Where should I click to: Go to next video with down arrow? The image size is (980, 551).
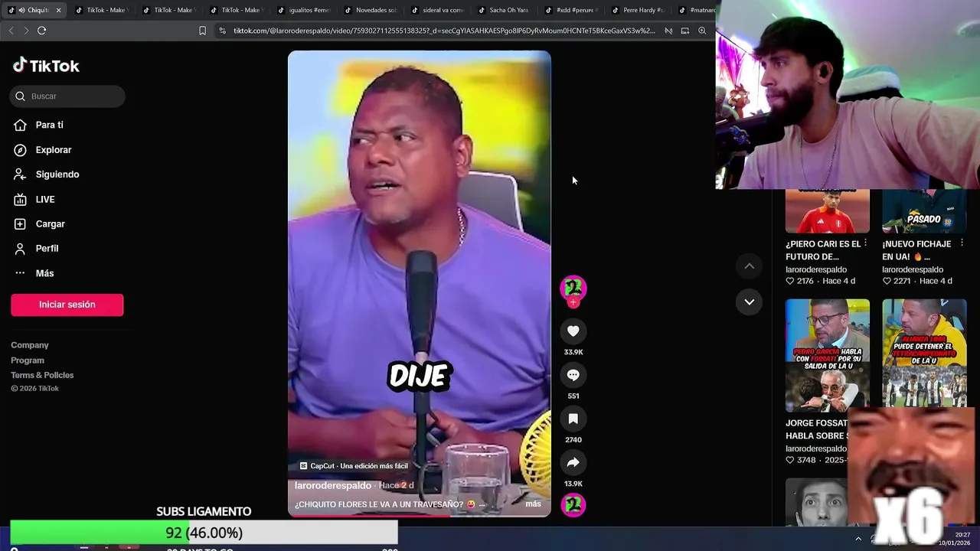pyautogui.click(x=750, y=302)
